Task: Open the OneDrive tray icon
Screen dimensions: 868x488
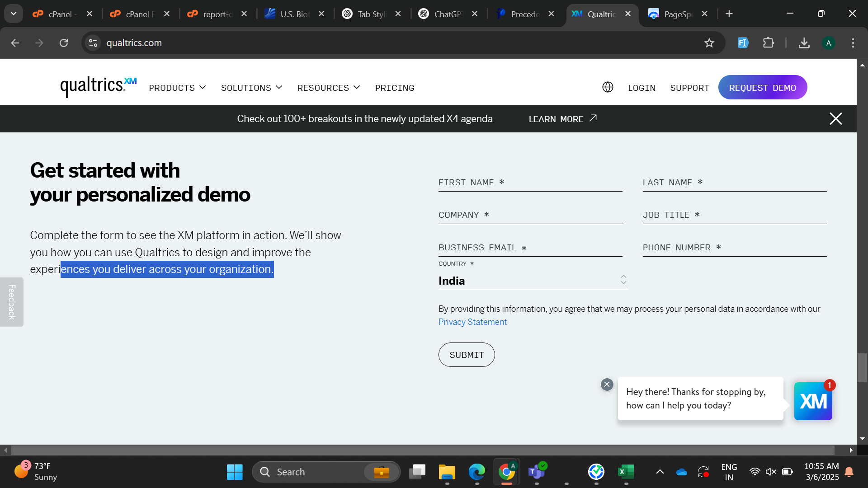Action: 681,472
